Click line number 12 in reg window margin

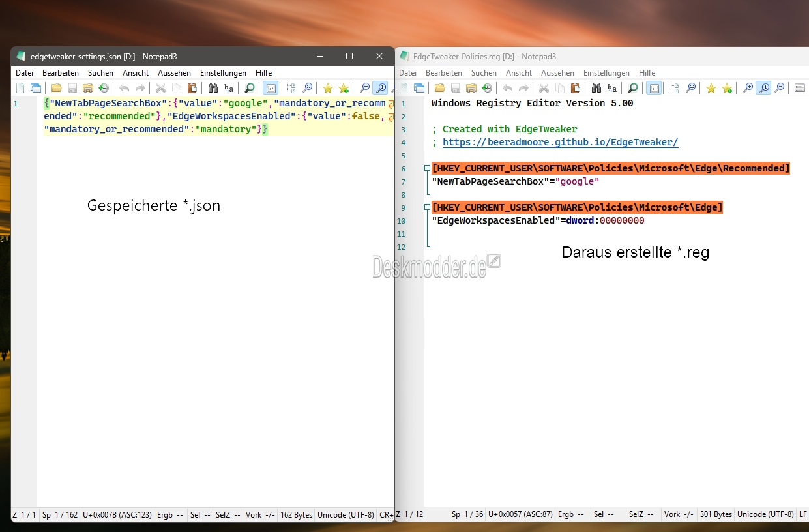point(401,246)
